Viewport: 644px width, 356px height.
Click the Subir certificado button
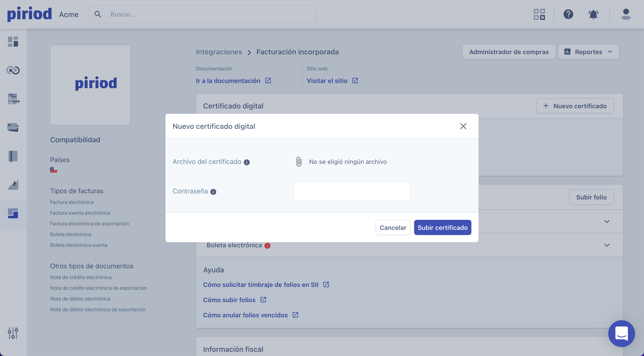click(442, 227)
